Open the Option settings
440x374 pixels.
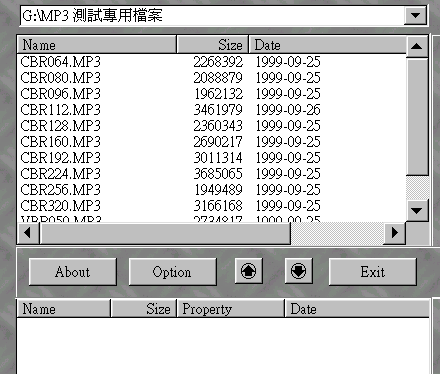[172, 272]
